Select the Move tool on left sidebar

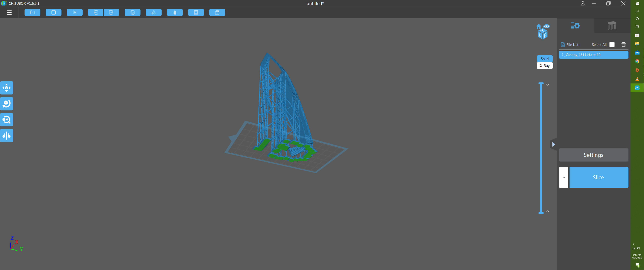(7, 88)
